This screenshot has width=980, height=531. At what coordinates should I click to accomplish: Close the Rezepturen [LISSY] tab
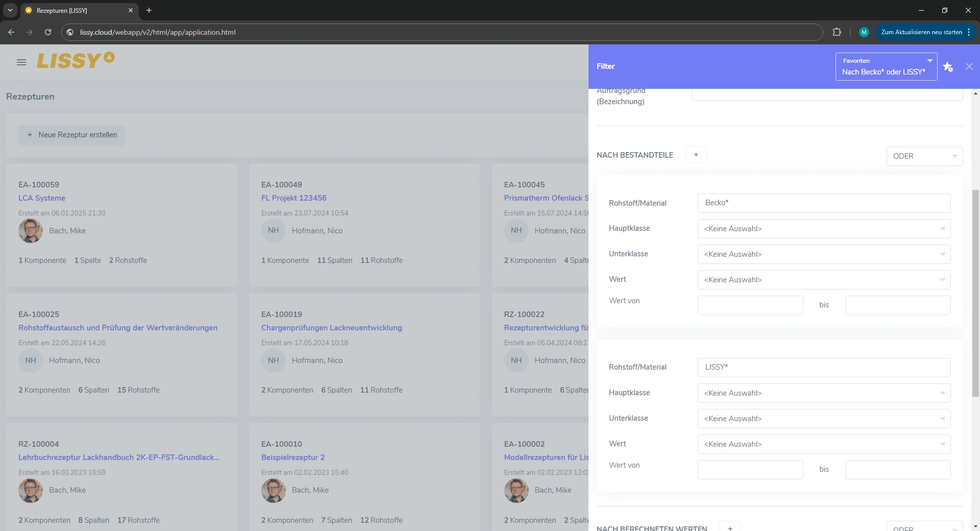click(x=131, y=10)
